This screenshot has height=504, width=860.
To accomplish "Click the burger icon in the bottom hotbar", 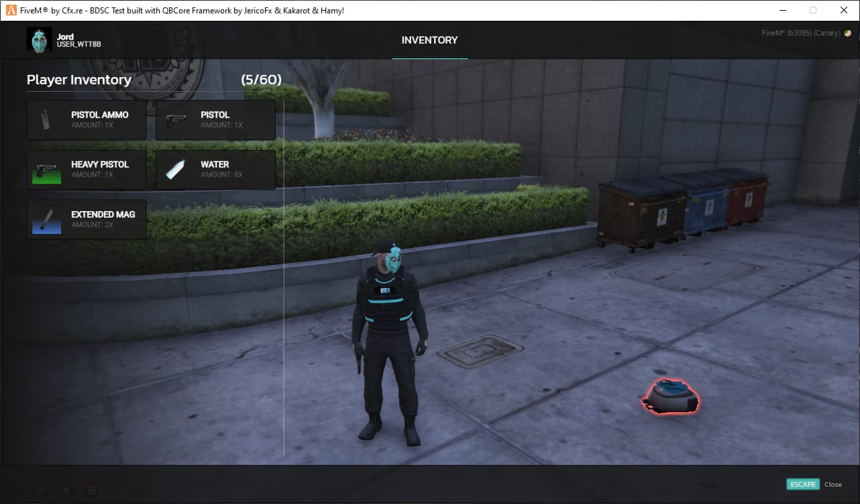I will [x=91, y=490].
